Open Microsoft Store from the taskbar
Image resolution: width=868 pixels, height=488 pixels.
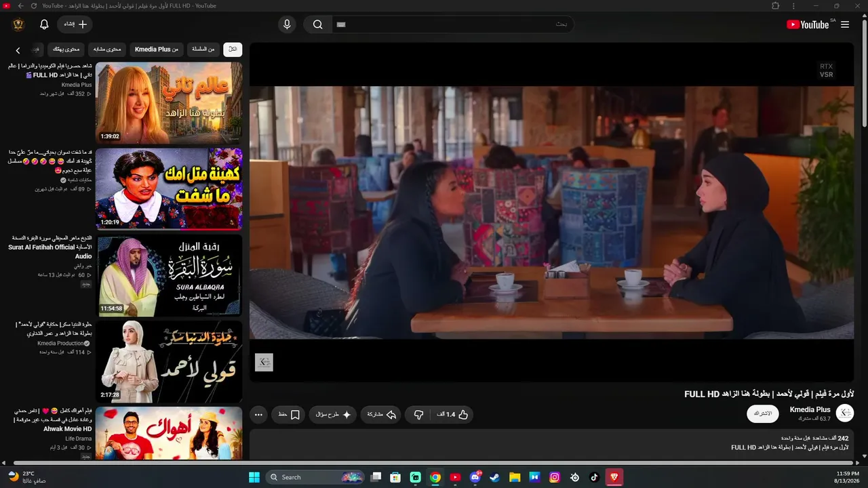pyautogui.click(x=395, y=477)
